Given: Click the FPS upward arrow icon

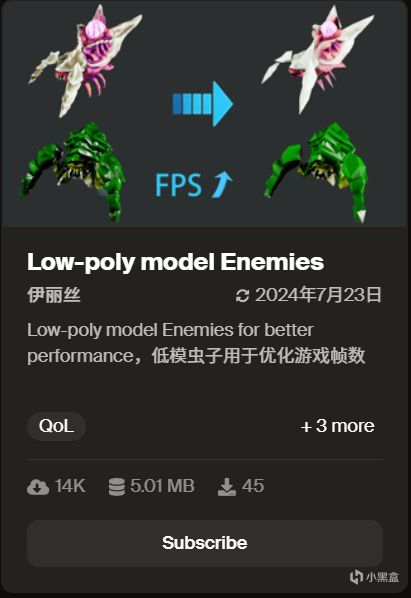Looking at the screenshot, I should (x=222, y=185).
